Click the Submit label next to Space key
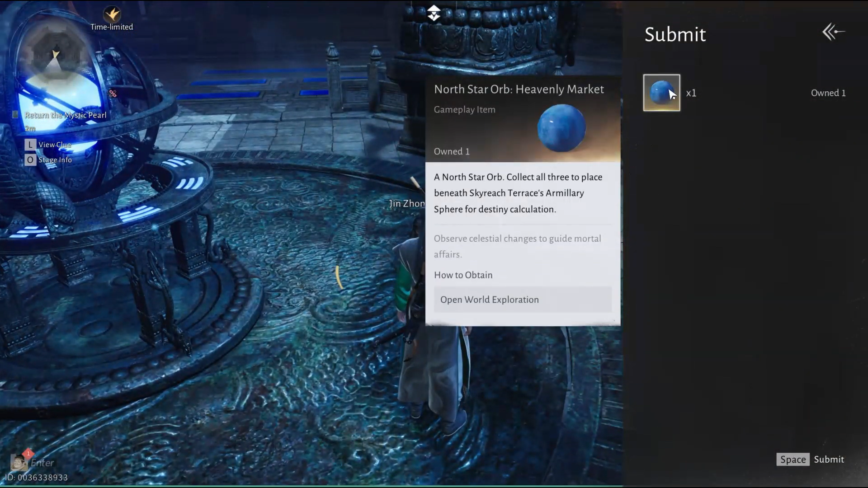Image resolution: width=868 pixels, height=488 pixels. [x=829, y=459]
